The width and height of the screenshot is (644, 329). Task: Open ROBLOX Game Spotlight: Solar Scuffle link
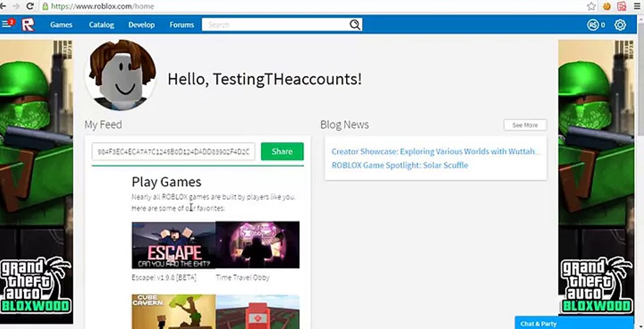pyautogui.click(x=400, y=165)
